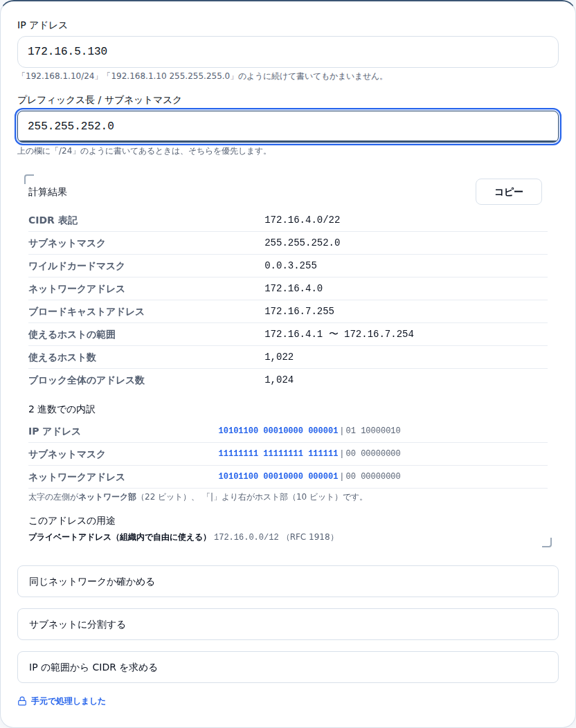
Task: Click the 172.16.0.0/12 (RFC 1918) text
Action: click(274, 537)
